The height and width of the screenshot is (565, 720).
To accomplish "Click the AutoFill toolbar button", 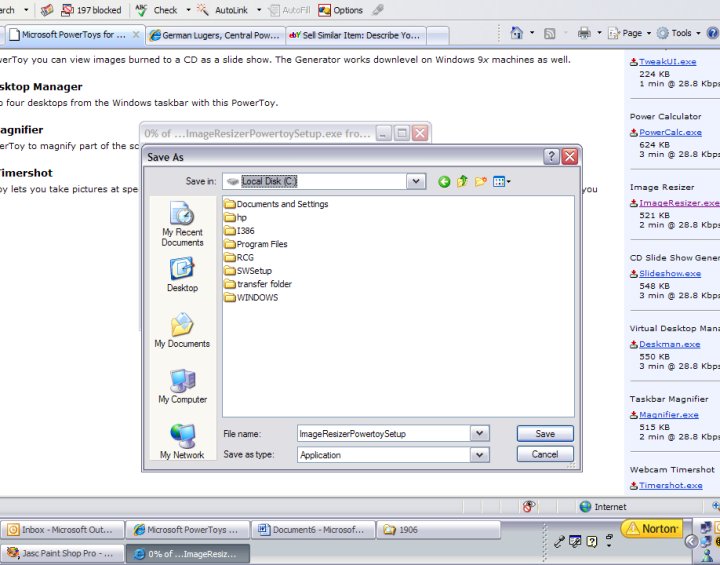I will click(x=290, y=10).
